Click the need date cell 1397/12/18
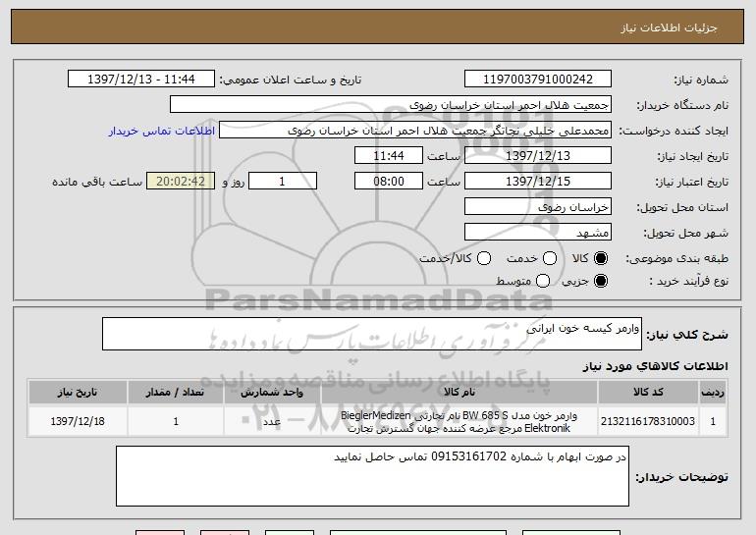Image resolution: width=756 pixels, height=535 pixels. point(78,421)
